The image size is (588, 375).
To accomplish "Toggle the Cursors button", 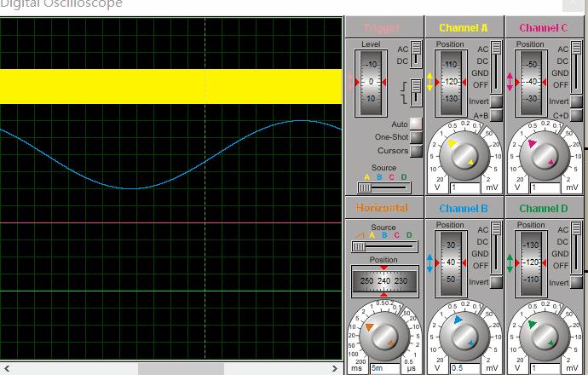I will [x=416, y=151].
